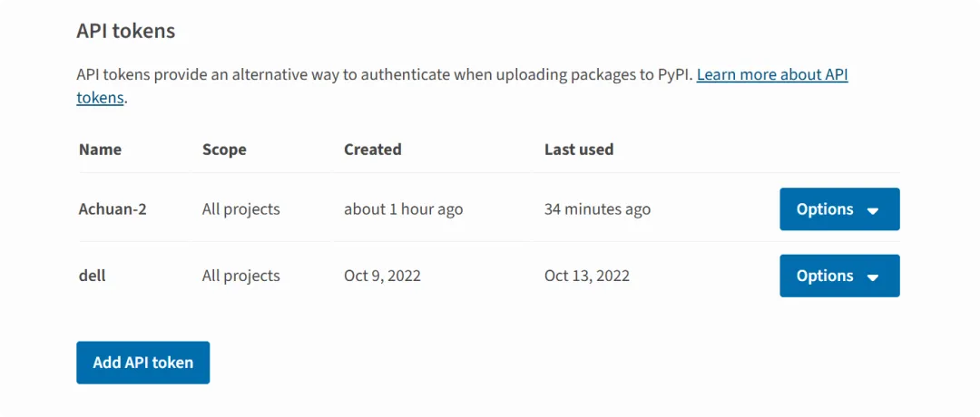Select the dell token name
980x417 pixels.
click(93, 276)
